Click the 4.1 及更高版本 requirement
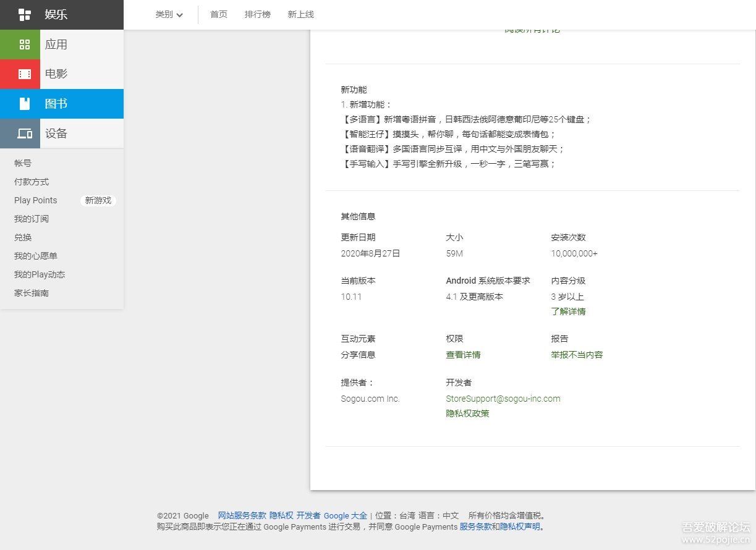 coord(475,297)
